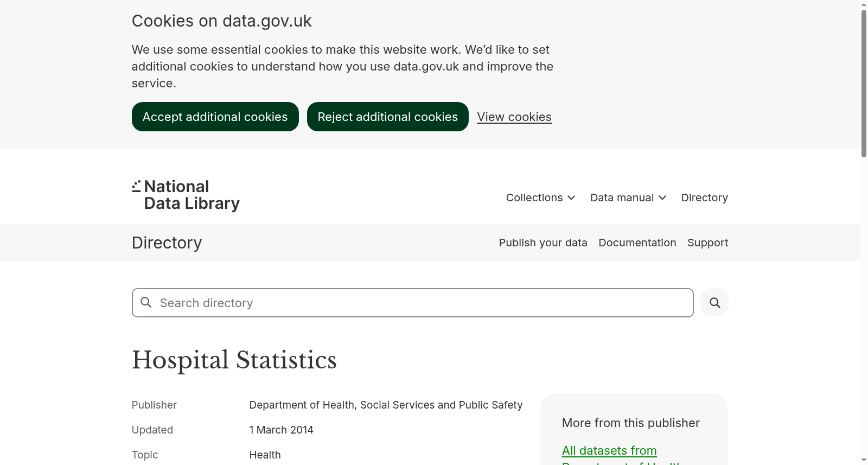The image size is (868, 465).
Task: Click the National Data Library logo
Action: [186, 195]
